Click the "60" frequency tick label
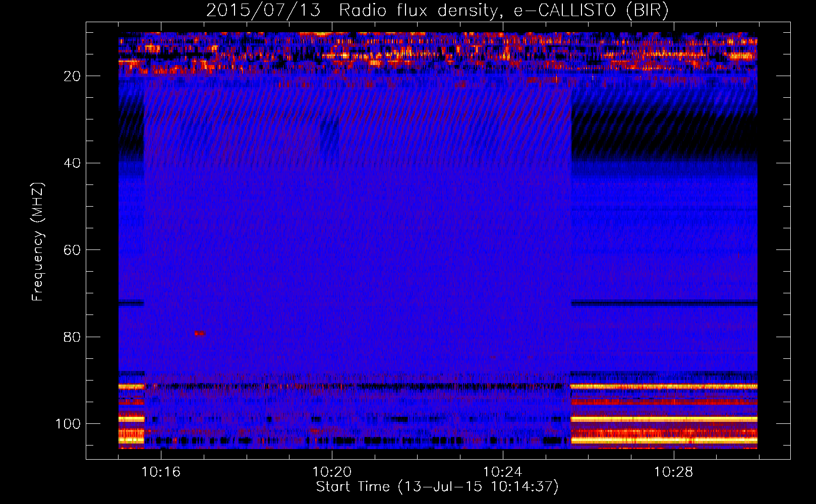816x504 pixels. click(x=72, y=250)
